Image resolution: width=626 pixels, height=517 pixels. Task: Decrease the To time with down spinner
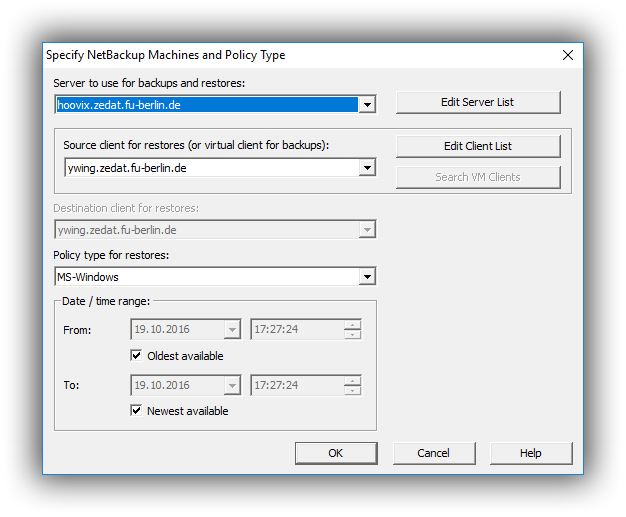coord(353,390)
